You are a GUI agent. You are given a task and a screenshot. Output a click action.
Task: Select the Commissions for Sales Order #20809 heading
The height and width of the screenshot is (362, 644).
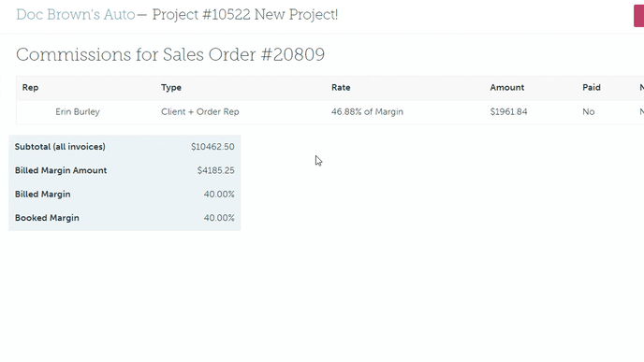click(x=170, y=54)
